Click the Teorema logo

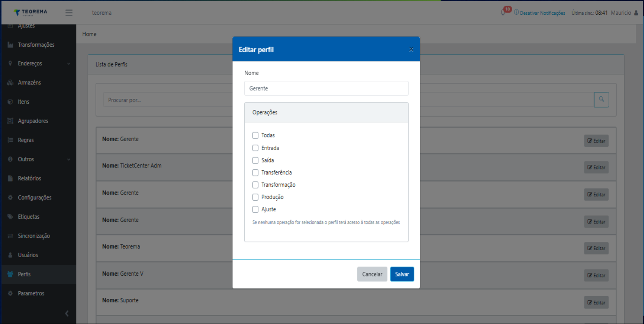30,12
